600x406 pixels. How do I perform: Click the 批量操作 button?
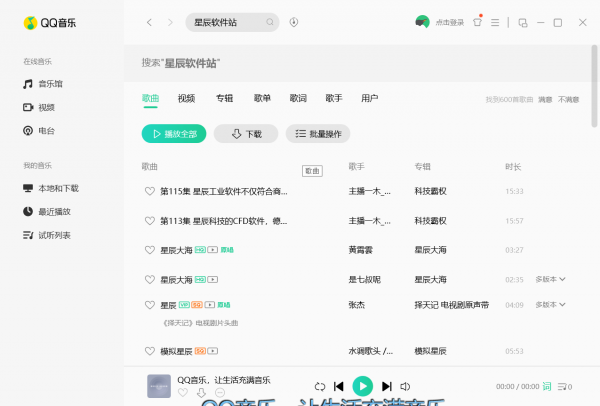tap(318, 134)
